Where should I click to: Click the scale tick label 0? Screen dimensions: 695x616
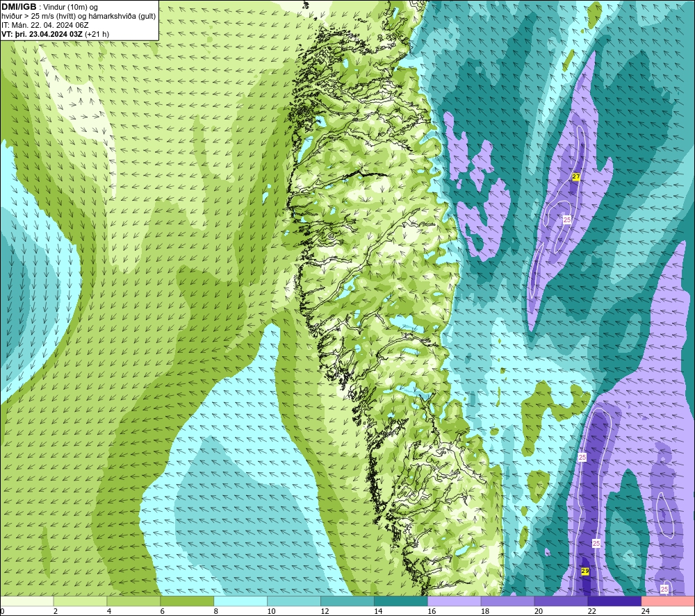click(x=2, y=611)
